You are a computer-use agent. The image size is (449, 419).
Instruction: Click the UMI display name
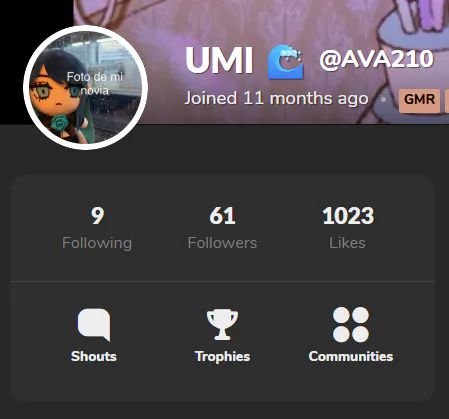tap(219, 61)
